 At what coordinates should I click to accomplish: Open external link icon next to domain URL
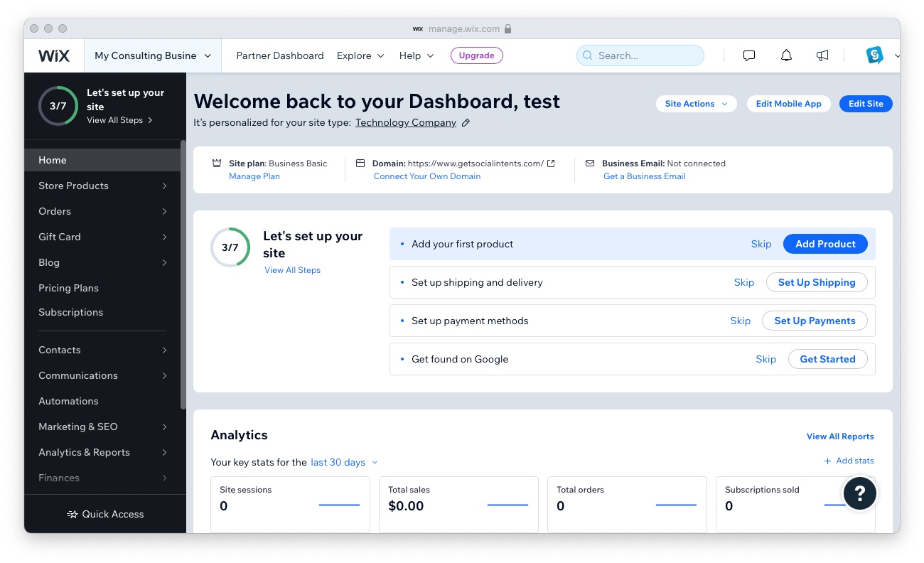point(551,163)
